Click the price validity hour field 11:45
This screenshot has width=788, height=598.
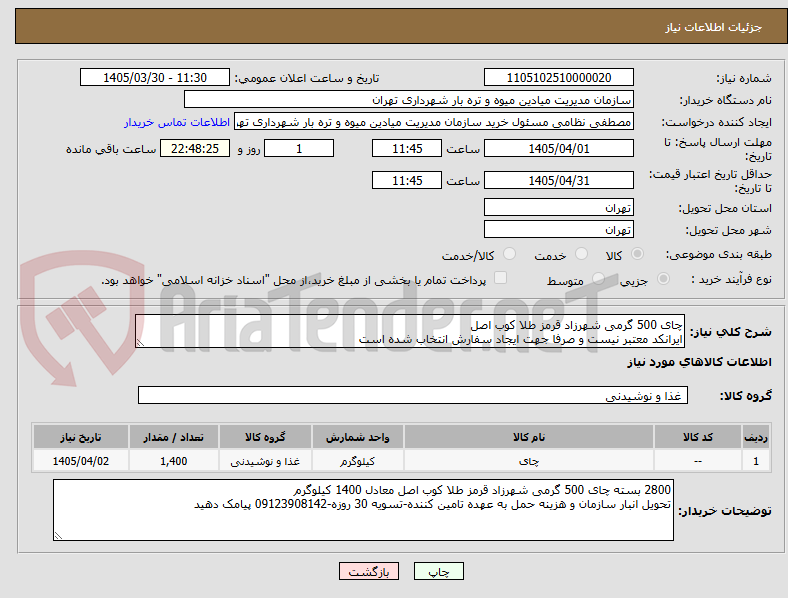(407, 180)
